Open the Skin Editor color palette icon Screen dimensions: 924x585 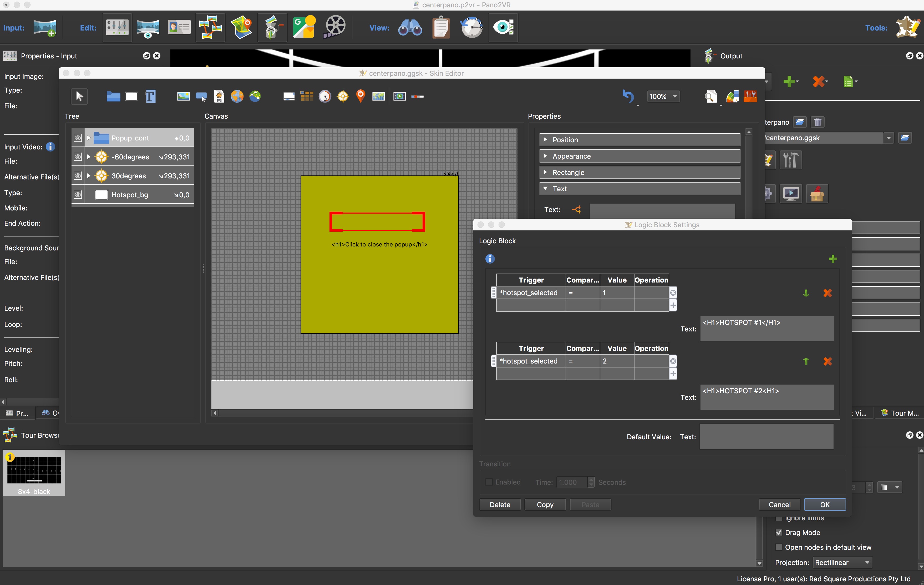732,96
